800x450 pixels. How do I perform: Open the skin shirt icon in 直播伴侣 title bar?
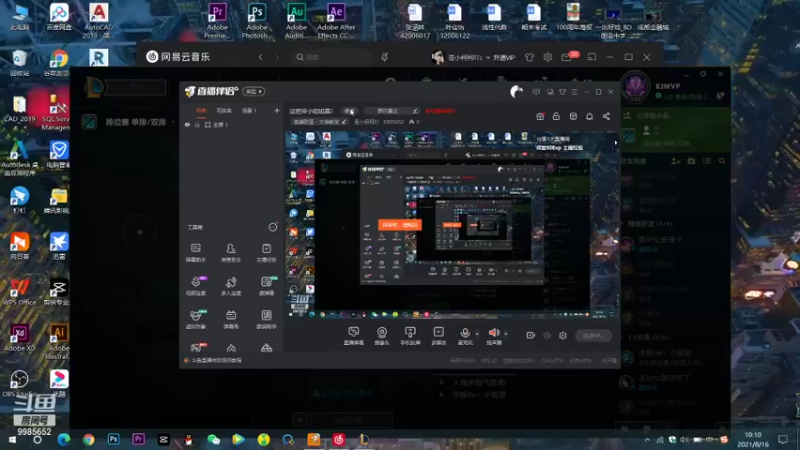pyautogui.click(x=562, y=92)
